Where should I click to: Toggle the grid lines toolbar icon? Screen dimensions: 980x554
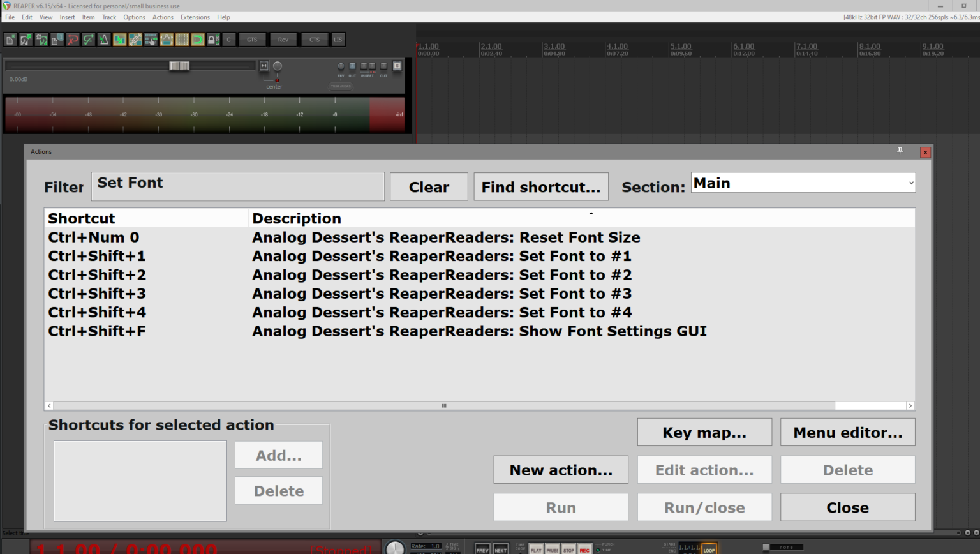click(182, 40)
